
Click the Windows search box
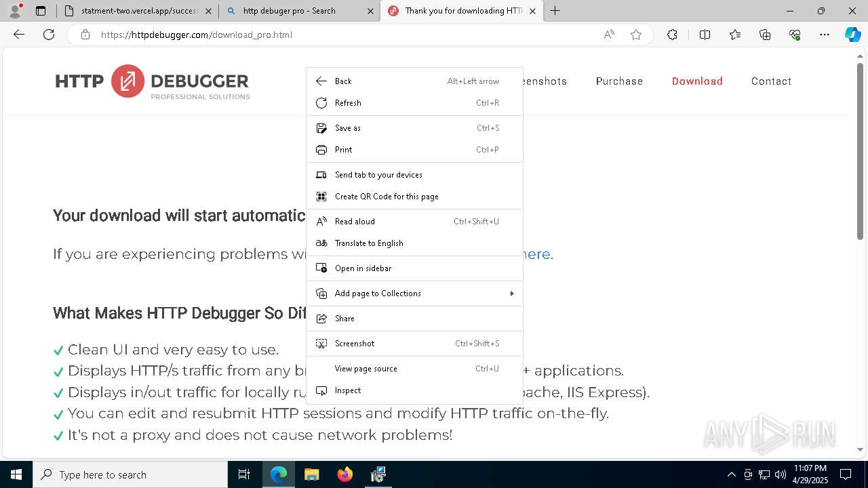click(130, 474)
